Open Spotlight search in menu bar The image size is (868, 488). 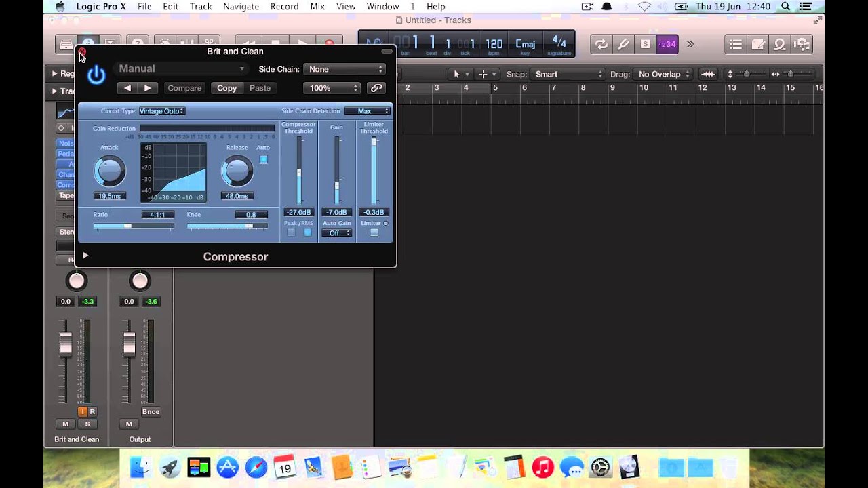coord(785,7)
